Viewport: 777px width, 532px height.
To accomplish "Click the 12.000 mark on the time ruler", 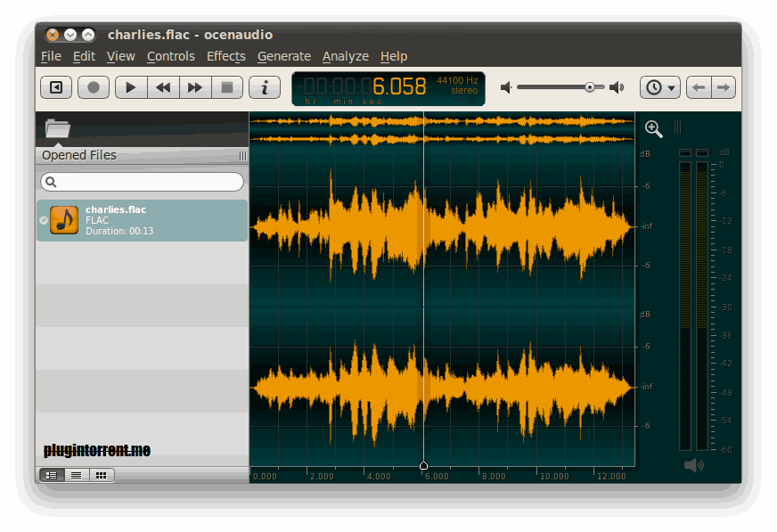I will (611, 477).
